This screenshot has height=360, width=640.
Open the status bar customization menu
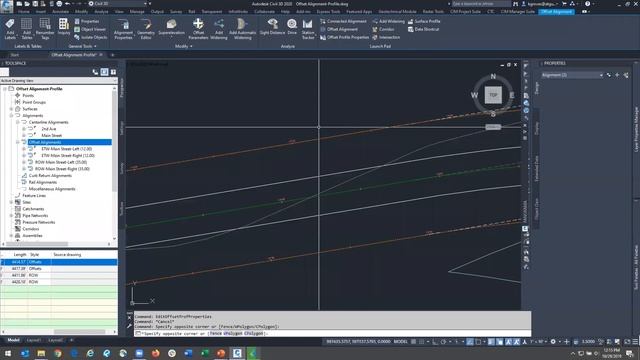click(x=635, y=342)
